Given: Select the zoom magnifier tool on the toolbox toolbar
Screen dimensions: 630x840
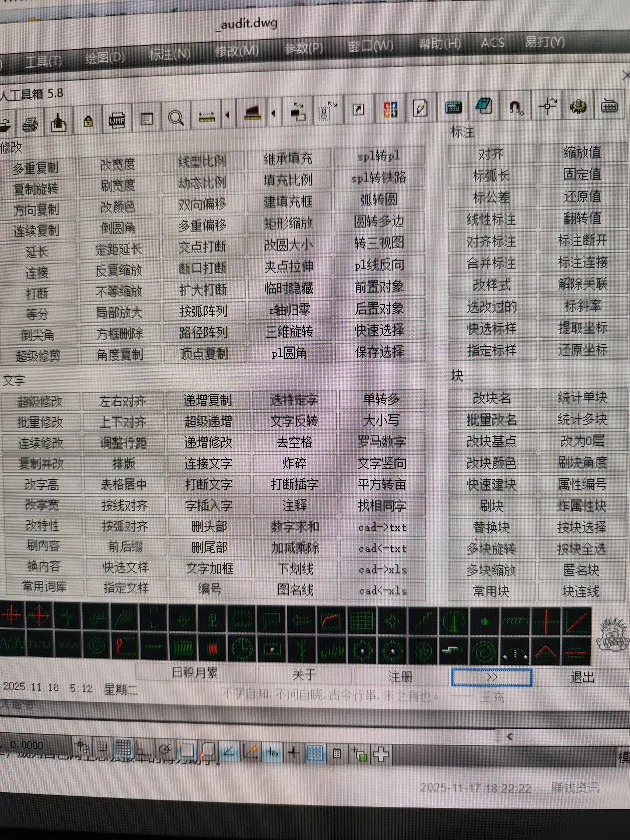Looking at the screenshot, I should [x=176, y=118].
